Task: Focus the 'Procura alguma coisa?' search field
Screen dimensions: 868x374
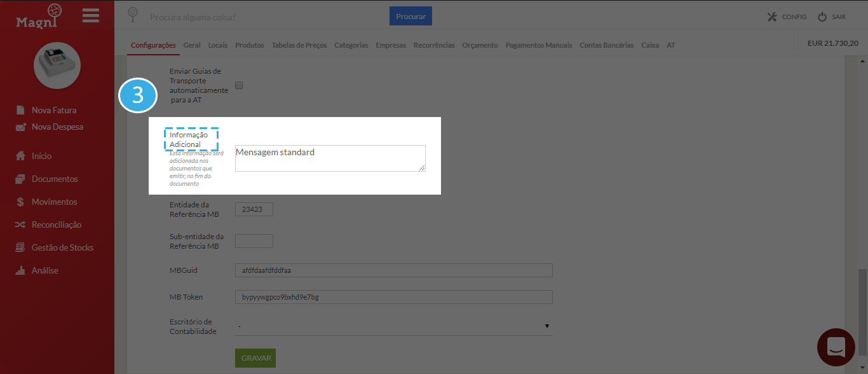Action: [x=267, y=17]
